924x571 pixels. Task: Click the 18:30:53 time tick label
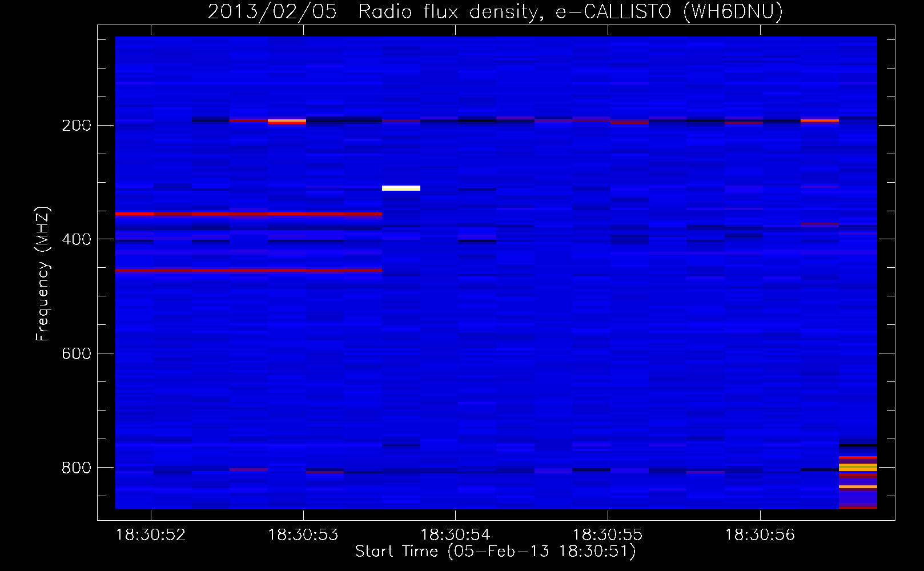[303, 535]
